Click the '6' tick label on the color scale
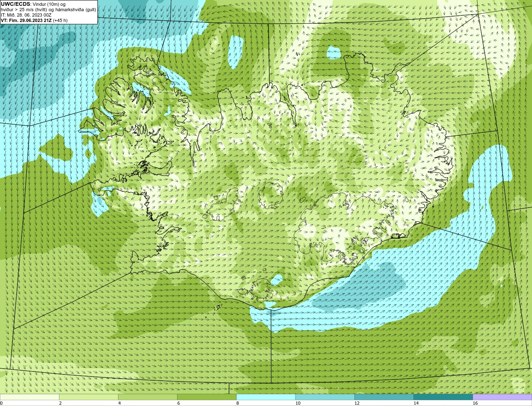Screen dimensions: 532x406 point(178,403)
